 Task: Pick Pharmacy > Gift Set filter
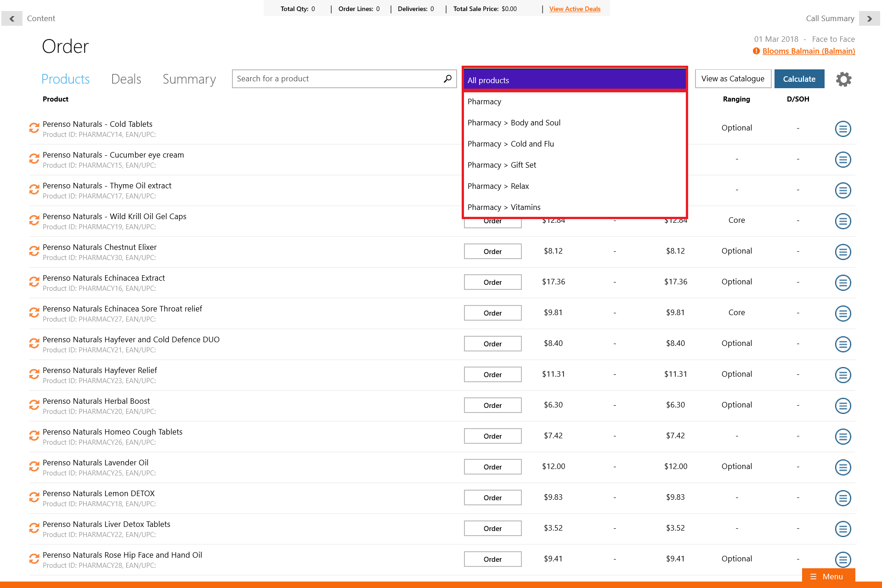(x=502, y=165)
